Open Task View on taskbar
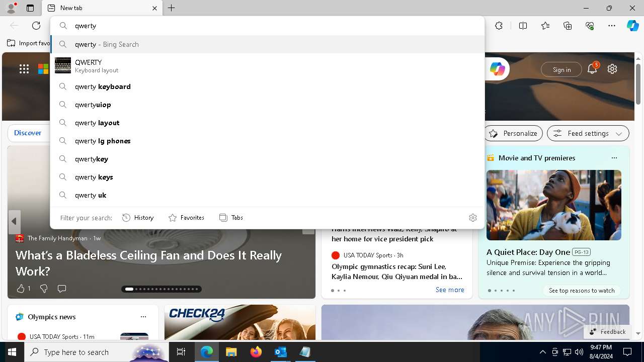 pos(181,352)
